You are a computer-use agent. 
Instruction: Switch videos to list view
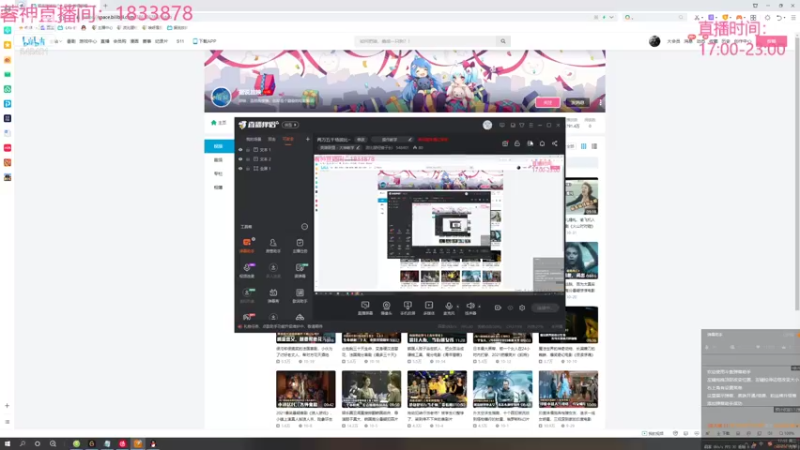point(594,146)
